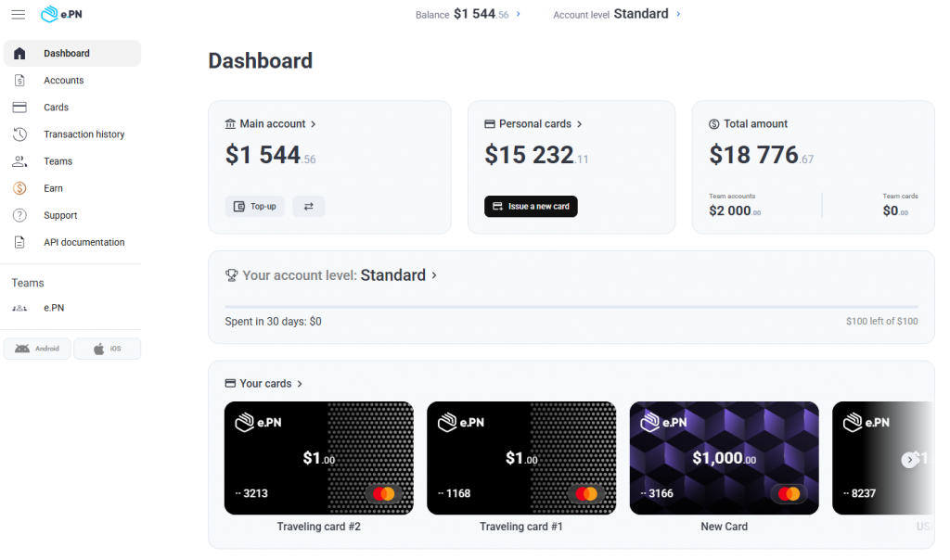Toggle the hamburger menu icon
Image resolution: width=950 pixels, height=560 pixels.
pos(19,15)
